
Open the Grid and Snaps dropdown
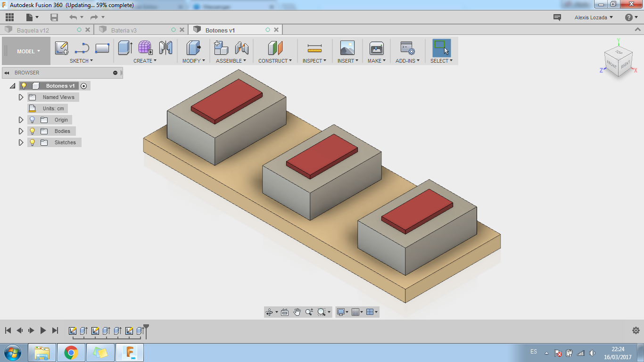click(357, 312)
